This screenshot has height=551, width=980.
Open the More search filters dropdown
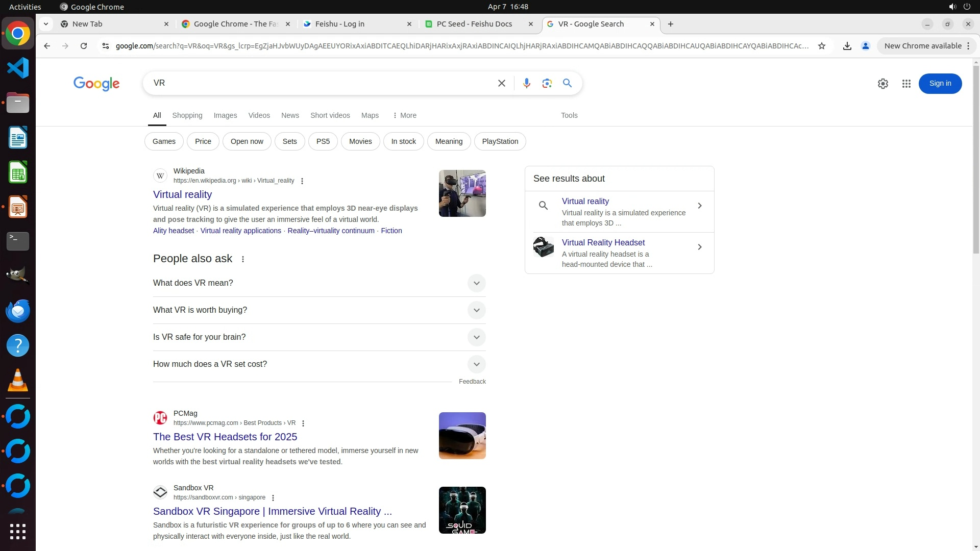tap(404, 115)
